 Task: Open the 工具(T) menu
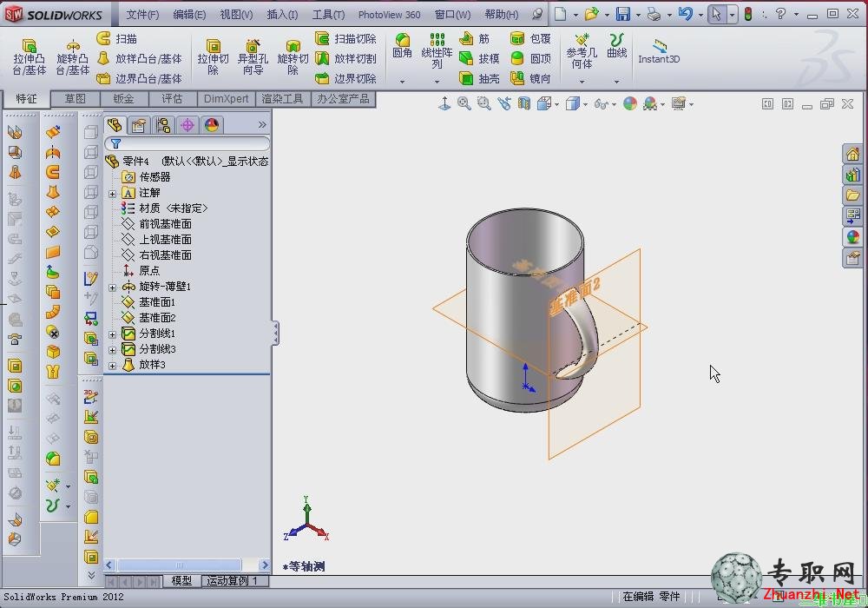[328, 15]
